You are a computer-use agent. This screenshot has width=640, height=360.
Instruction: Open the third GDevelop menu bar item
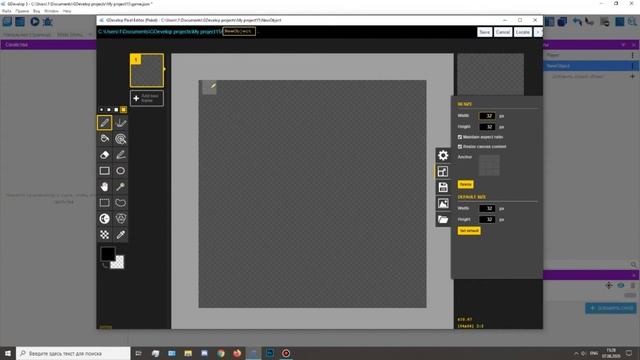tap(36, 11)
